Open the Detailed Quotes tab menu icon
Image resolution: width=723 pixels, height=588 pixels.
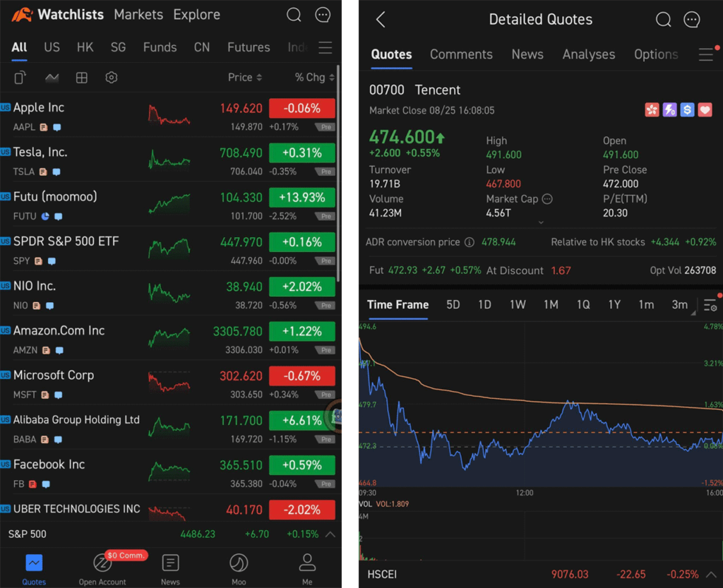pos(706,54)
